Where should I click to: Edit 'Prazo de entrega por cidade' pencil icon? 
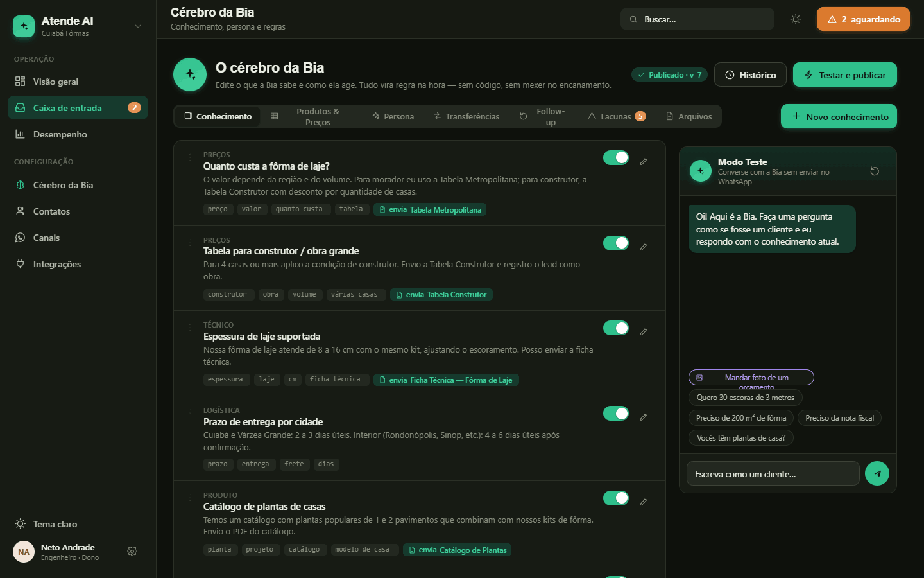click(643, 417)
